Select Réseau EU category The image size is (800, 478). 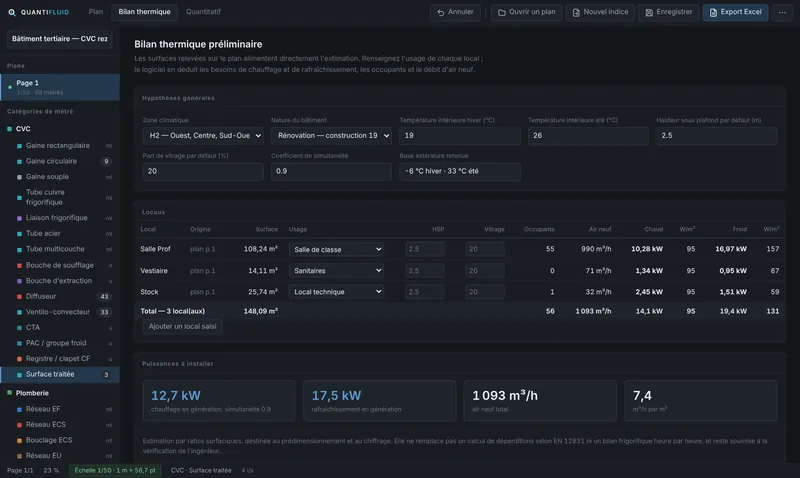point(60,456)
